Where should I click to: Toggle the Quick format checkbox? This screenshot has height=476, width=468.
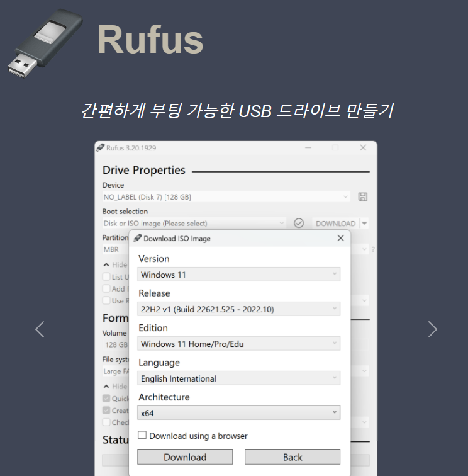point(106,399)
